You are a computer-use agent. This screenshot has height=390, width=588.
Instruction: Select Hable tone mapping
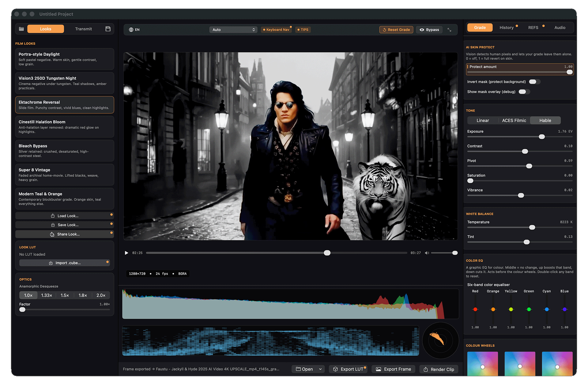coord(545,120)
